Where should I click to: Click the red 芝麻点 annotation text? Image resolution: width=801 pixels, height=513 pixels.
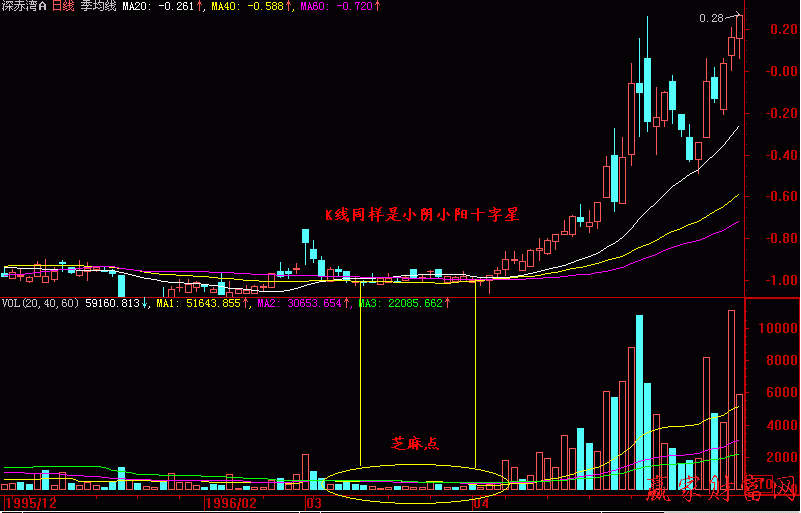pyautogui.click(x=415, y=442)
